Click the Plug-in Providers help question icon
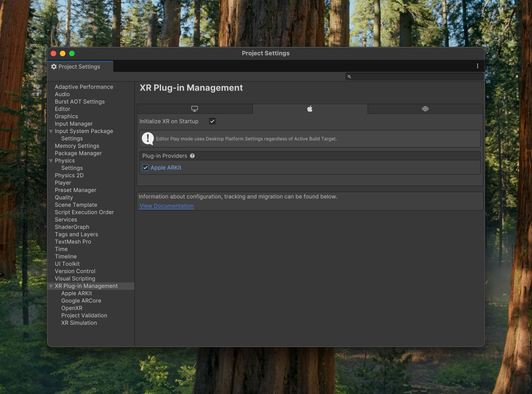532x394 pixels. click(192, 156)
